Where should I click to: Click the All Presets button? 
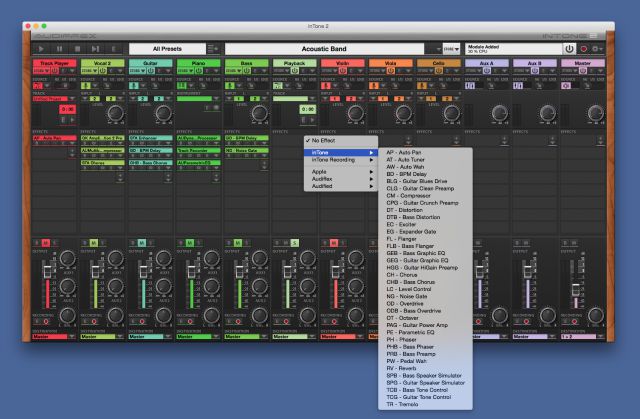click(x=167, y=49)
